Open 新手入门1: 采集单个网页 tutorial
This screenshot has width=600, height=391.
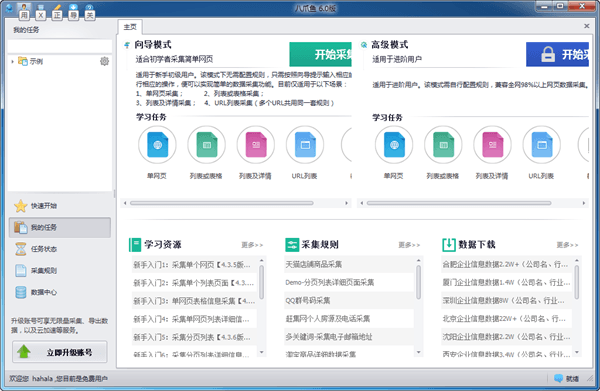pyautogui.click(x=194, y=265)
